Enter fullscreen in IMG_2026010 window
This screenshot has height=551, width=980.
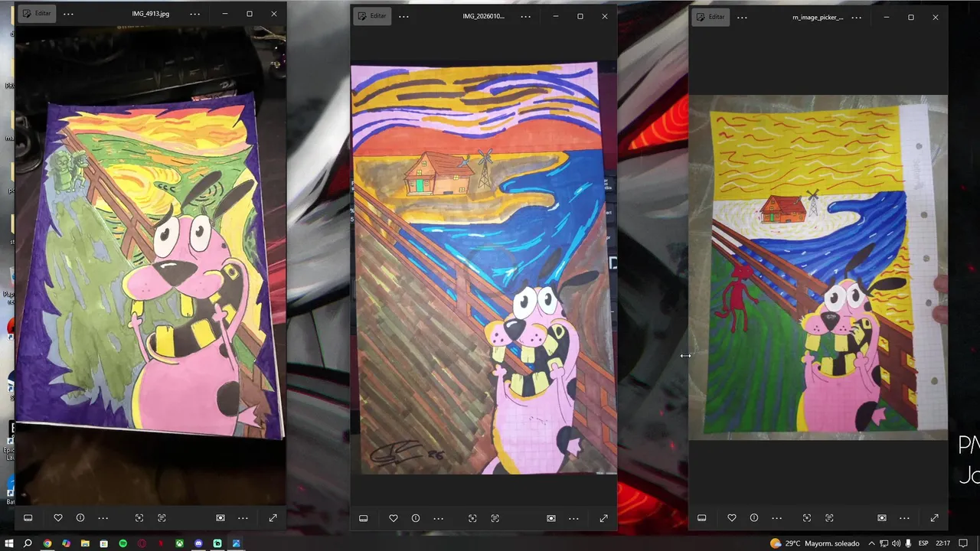[x=603, y=518]
